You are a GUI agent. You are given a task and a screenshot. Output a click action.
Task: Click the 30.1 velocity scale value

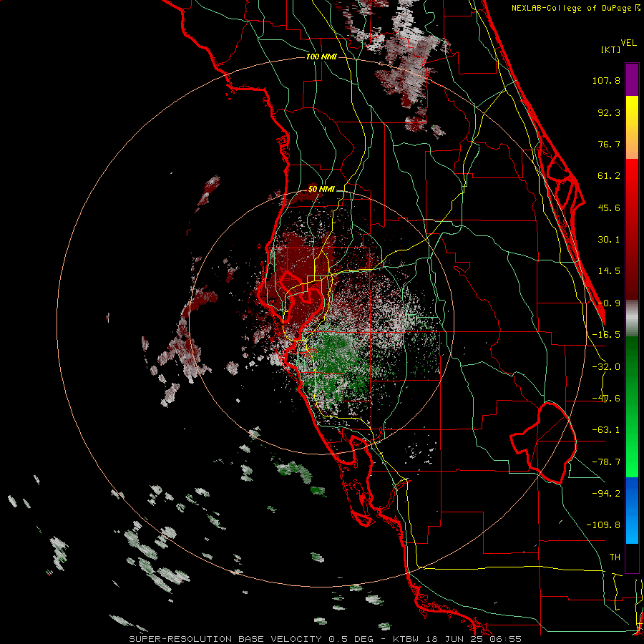(609, 240)
